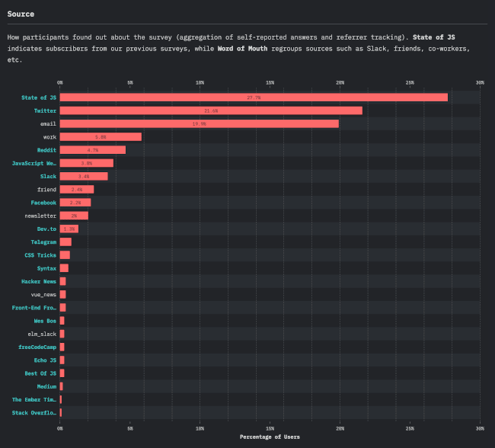Click the work 5.8% bar
Viewport: 495px width, 448px height.
[x=101, y=137]
